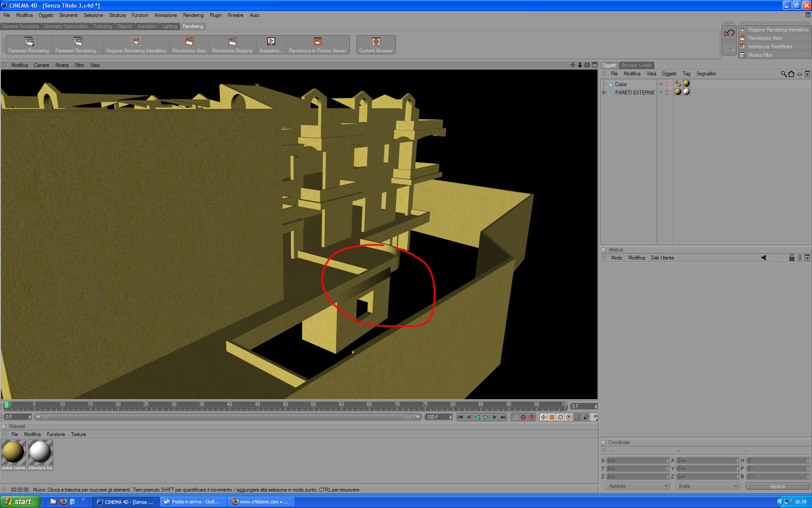Click the undo arrow icon
The image size is (812, 508).
[x=729, y=33]
